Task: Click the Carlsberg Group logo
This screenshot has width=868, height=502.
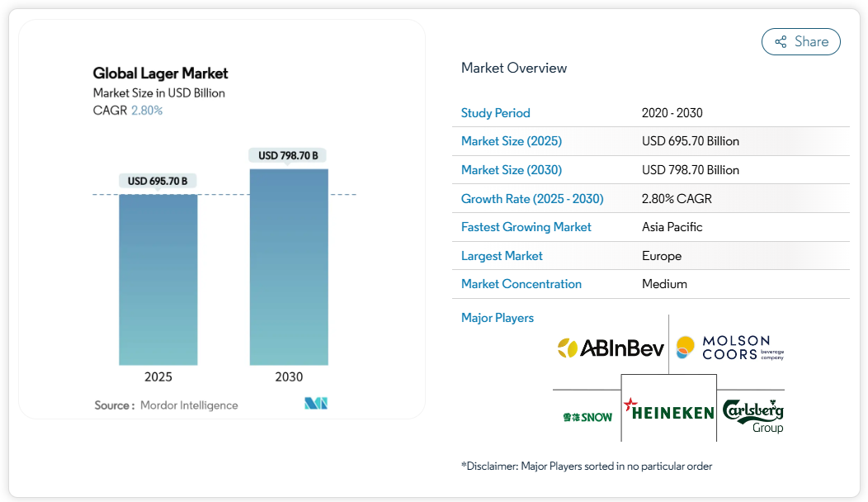Action: pyautogui.click(x=752, y=414)
